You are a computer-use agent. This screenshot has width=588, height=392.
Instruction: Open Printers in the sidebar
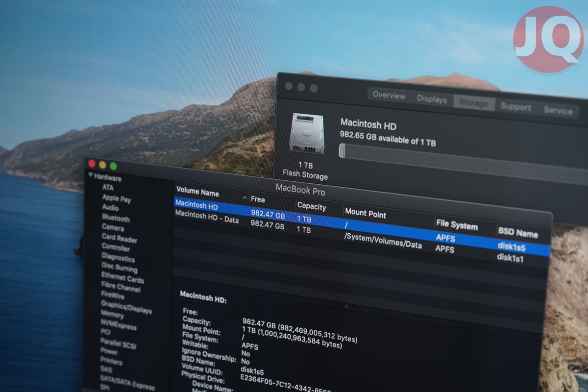tap(111, 361)
